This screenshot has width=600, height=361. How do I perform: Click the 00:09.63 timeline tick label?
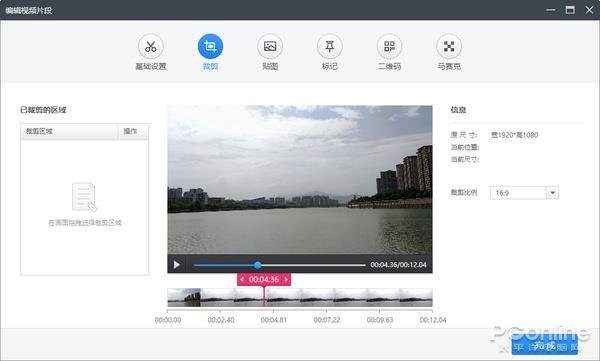[380, 320]
